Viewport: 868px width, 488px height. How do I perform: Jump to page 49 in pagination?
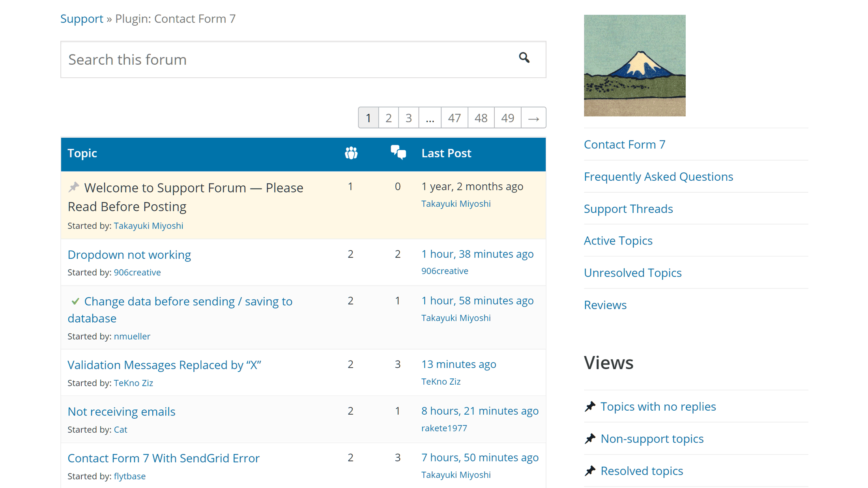tap(507, 118)
